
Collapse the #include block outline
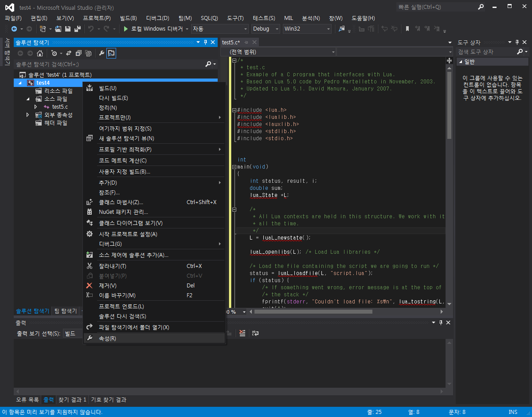234,110
